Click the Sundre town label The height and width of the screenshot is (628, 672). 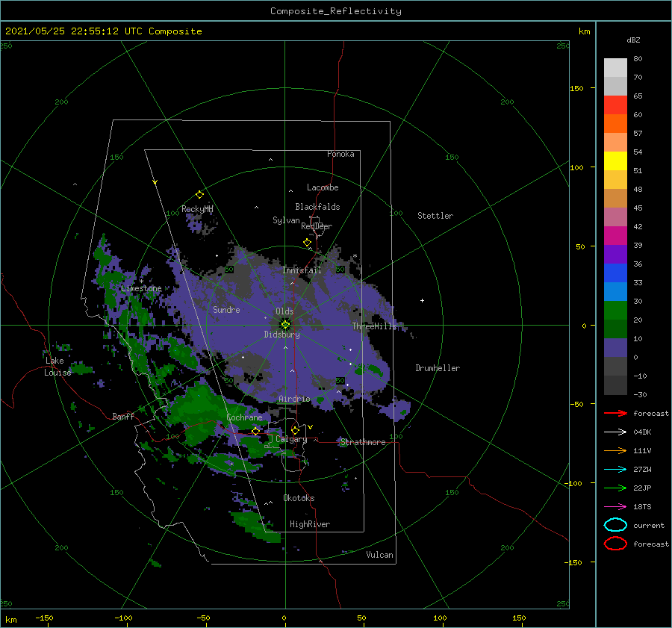tap(226, 309)
